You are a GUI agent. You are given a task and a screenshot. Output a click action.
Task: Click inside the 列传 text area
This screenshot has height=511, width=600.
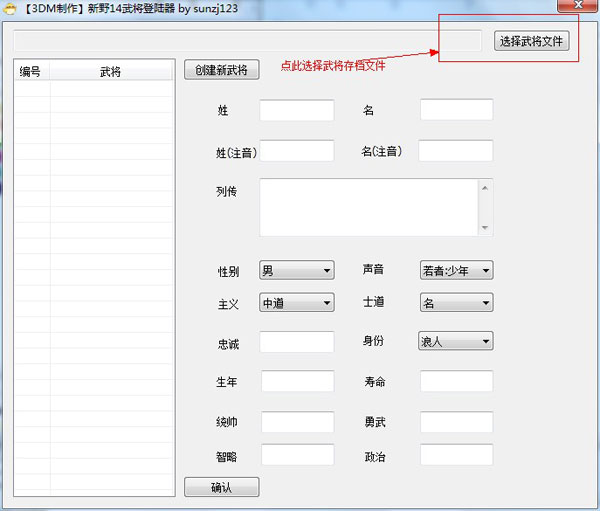369,207
